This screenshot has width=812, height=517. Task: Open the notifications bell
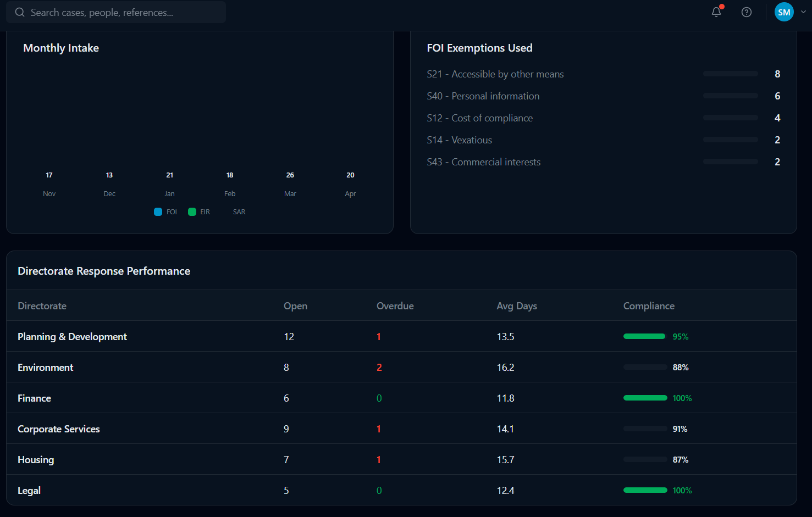click(716, 12)
